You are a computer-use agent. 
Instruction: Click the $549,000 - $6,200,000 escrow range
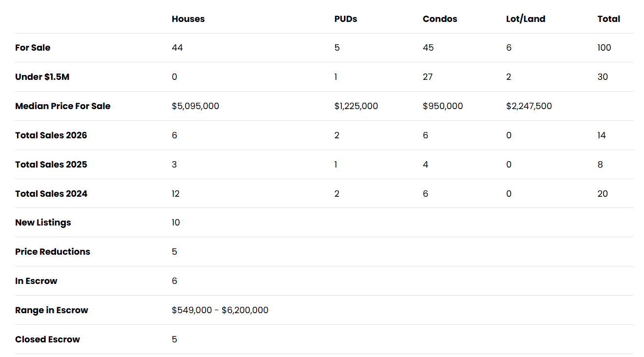tap(220, 310)
